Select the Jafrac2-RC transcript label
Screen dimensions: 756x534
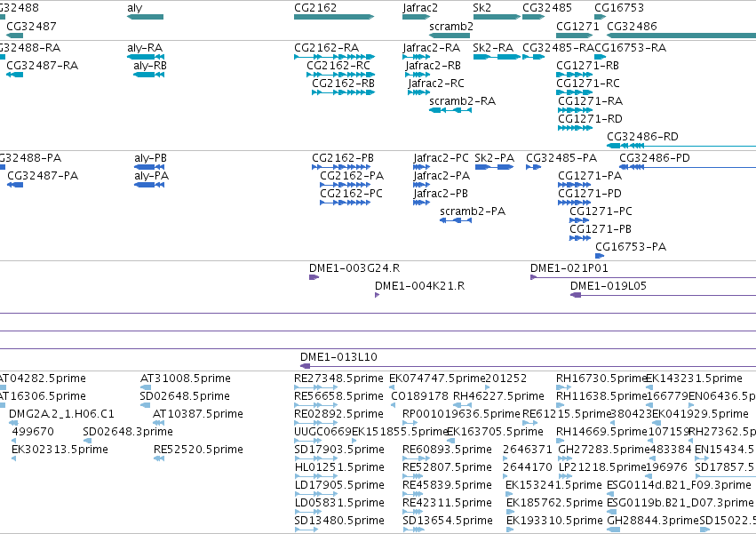point(436,83)
